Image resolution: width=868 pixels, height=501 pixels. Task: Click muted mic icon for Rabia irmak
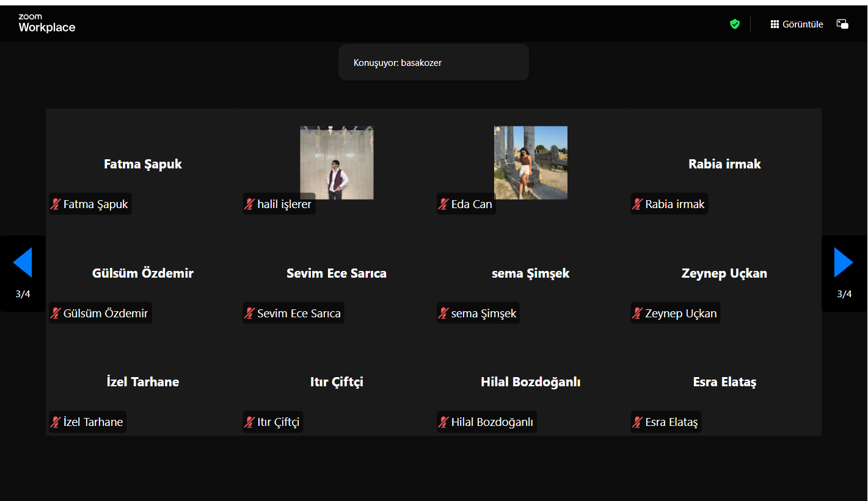coord(637,204)
